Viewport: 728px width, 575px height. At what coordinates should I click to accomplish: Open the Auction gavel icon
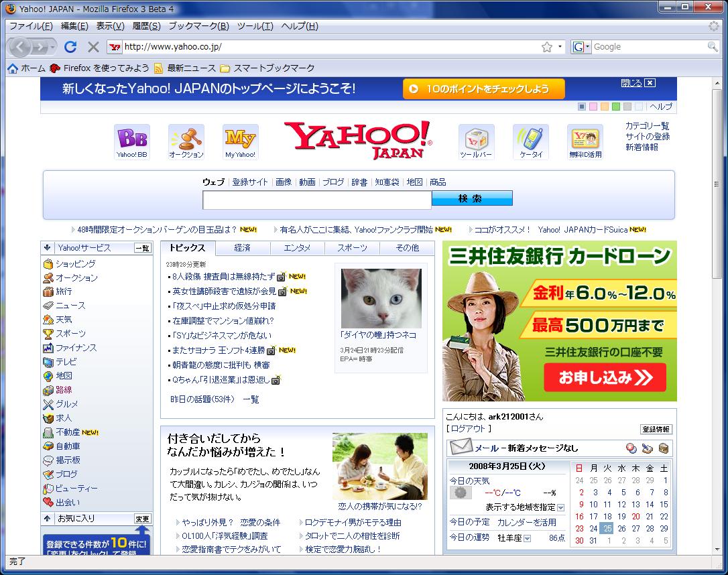(186, 141)
